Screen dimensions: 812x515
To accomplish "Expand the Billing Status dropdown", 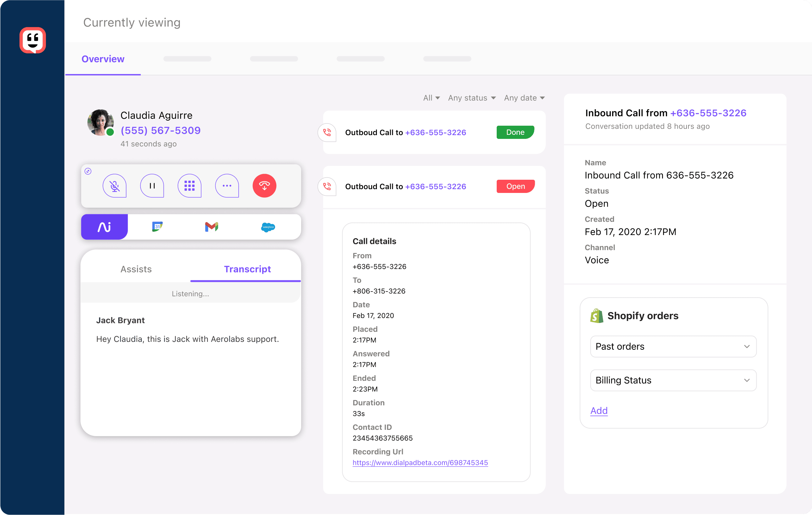I will [673, 380].
